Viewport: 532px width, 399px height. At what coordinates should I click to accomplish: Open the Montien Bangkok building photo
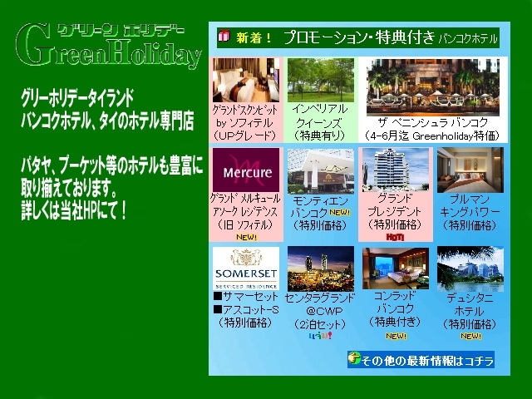(x=321, y=170)
